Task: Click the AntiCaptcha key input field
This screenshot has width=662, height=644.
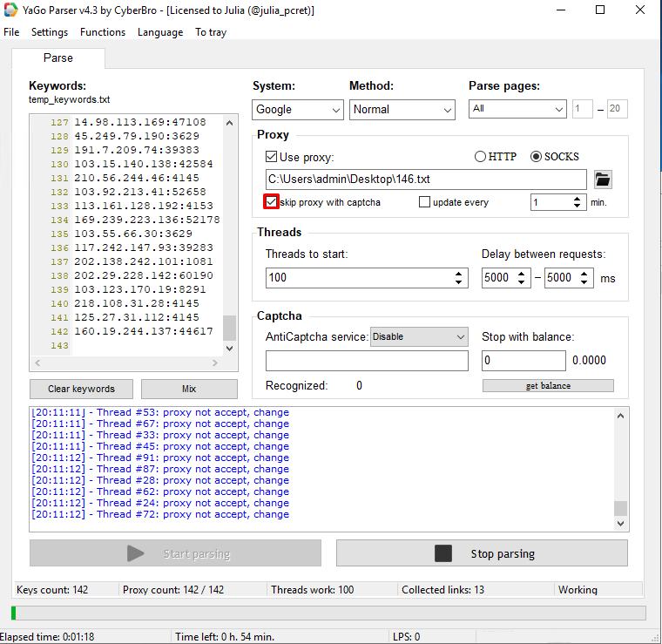Action: click(367, 361)
